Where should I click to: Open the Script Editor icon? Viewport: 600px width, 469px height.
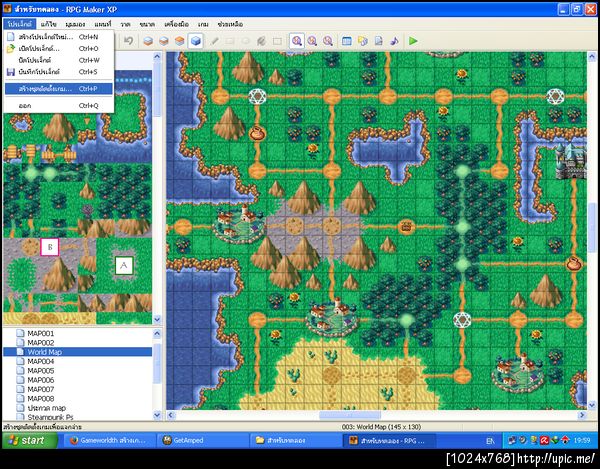(x=378, y=41)
